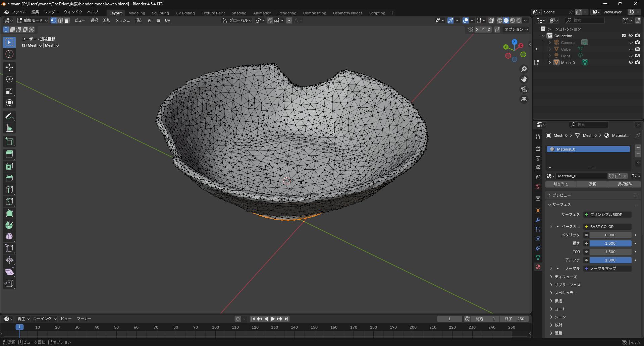The height and width of the screenshot is (346, 644).
Task: Open the メッシュ menu
Action: tap(122, 20)
